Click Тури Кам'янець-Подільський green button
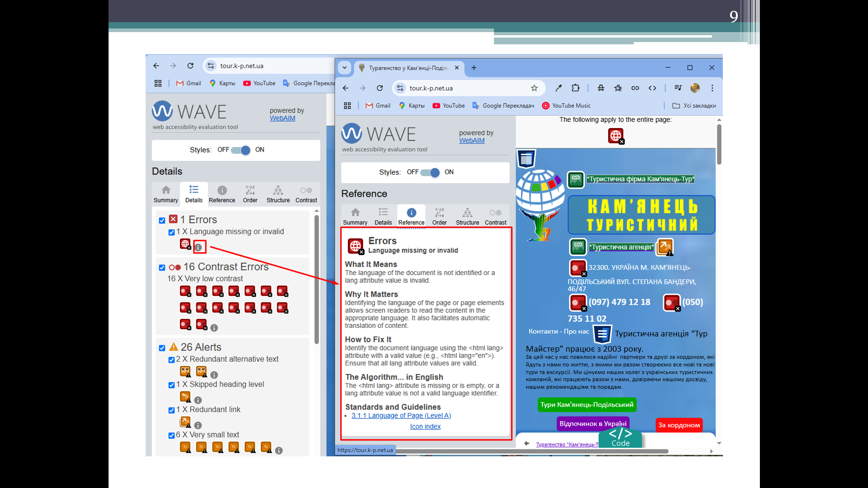The width and height of the screenshot is (868, 488). 587,405
